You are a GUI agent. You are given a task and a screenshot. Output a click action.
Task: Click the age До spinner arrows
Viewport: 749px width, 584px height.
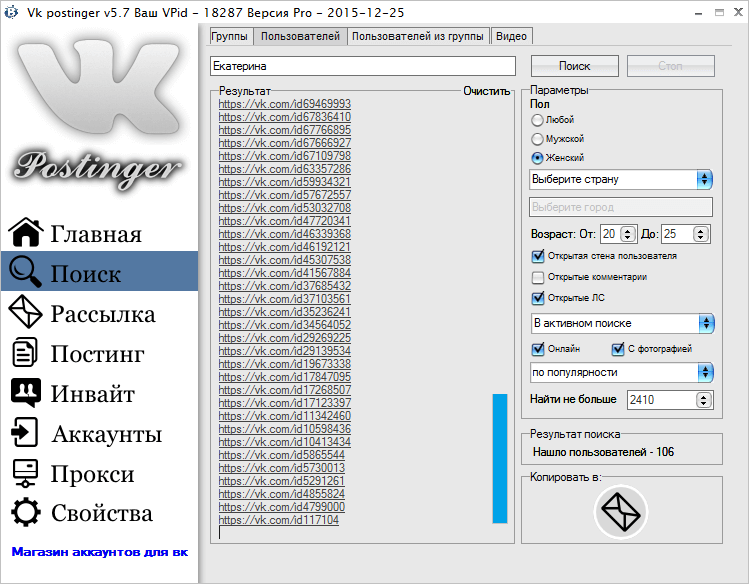700,234
